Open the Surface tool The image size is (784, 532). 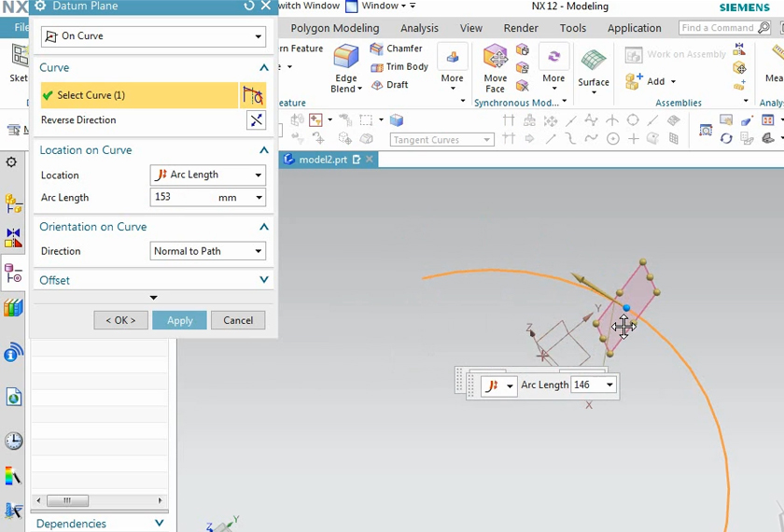tap(594, 63)
